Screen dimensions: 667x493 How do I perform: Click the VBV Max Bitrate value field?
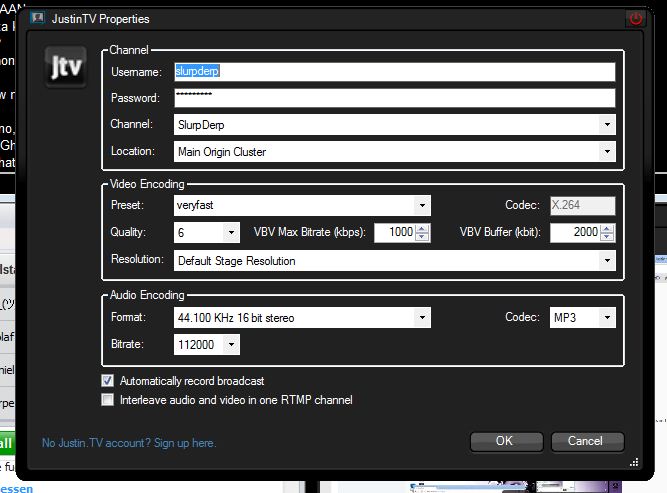(x=395, y=233)
